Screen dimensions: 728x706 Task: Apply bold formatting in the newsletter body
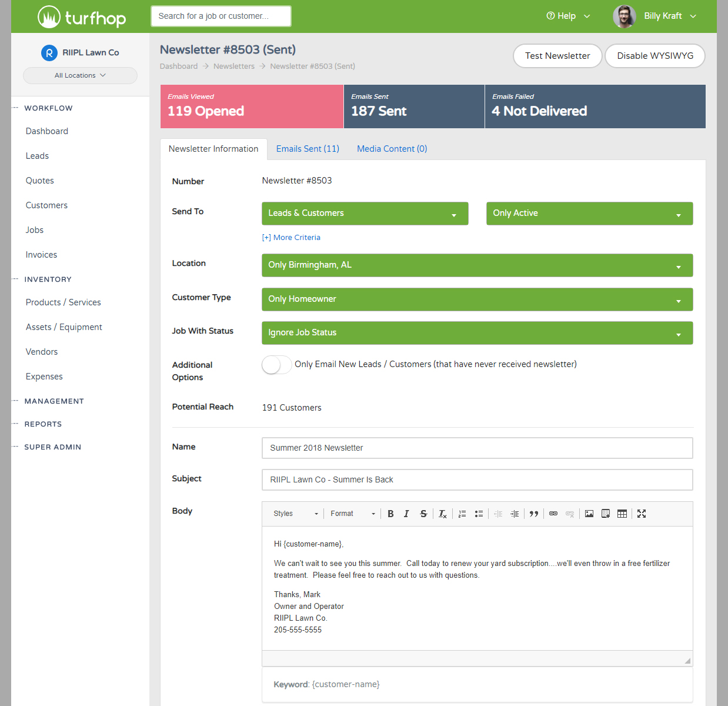[390, 514]
